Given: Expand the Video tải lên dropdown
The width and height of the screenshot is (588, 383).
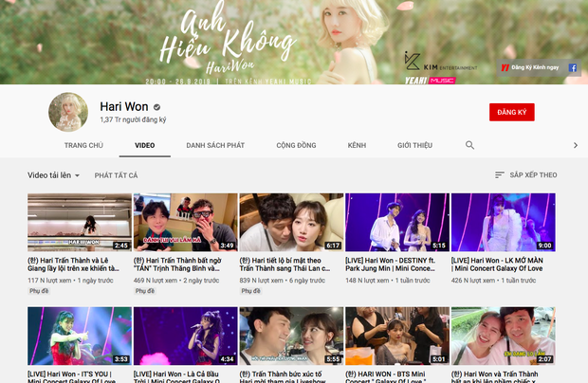Looking at the screenshot, I should pyautogui.click(x=54, y=175).
